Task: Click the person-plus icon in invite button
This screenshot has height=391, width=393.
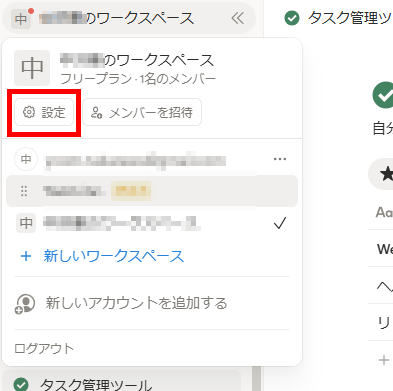Action: (97, 113)
